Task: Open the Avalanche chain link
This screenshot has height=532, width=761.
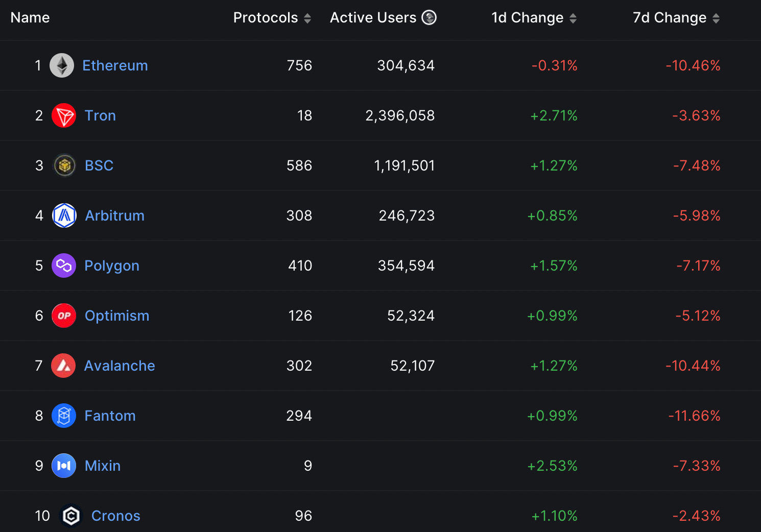Action: (x=120, y=366)
